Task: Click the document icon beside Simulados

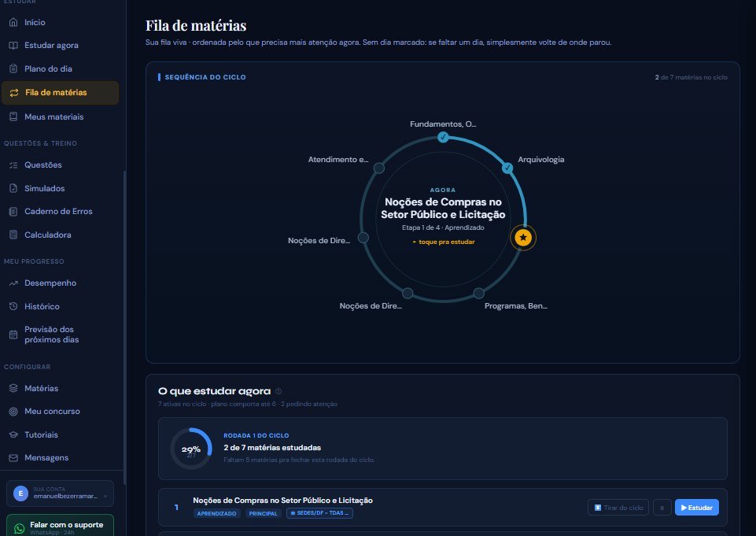Action: pos(13,188)
